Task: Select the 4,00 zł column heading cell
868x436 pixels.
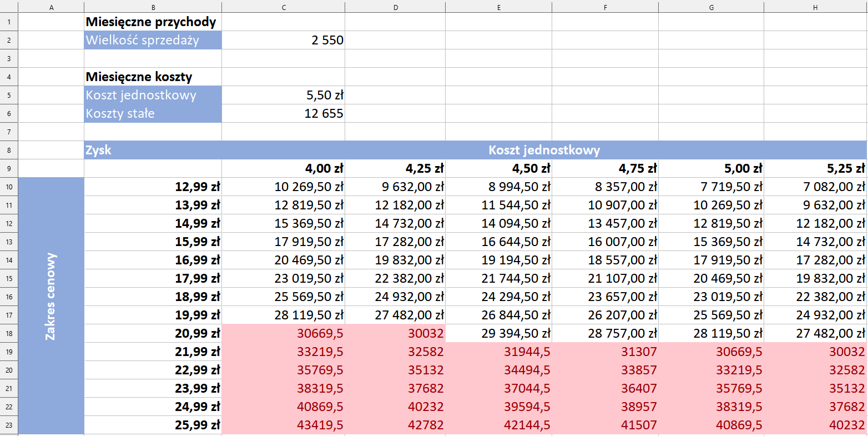Action: (284, 168)
